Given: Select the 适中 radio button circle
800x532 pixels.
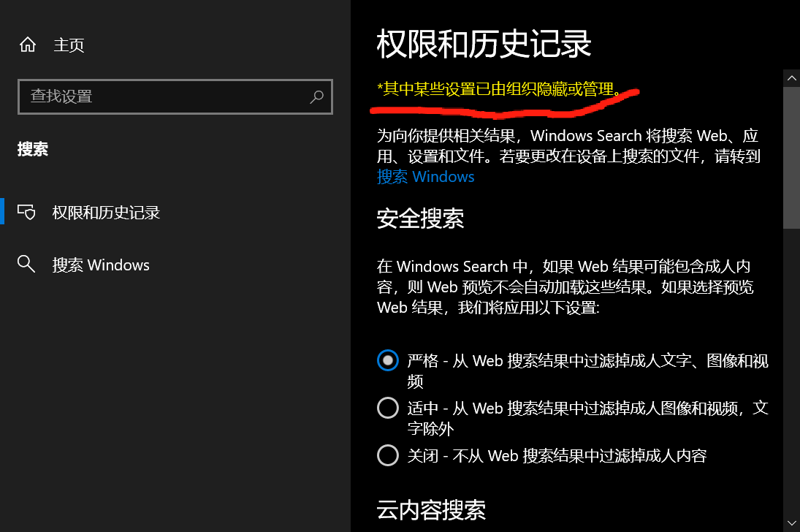Looking at the screenshot, I should [x=388, y=408].
